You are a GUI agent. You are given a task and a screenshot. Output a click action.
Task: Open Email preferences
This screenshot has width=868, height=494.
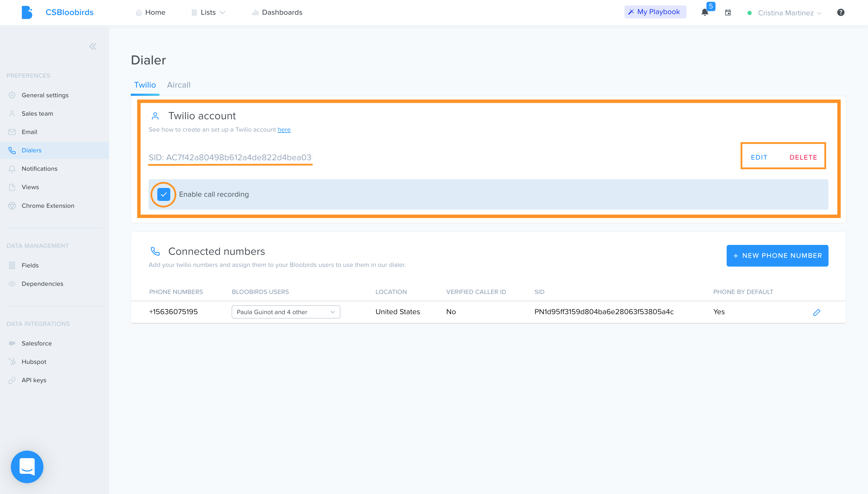coord(29,132)
